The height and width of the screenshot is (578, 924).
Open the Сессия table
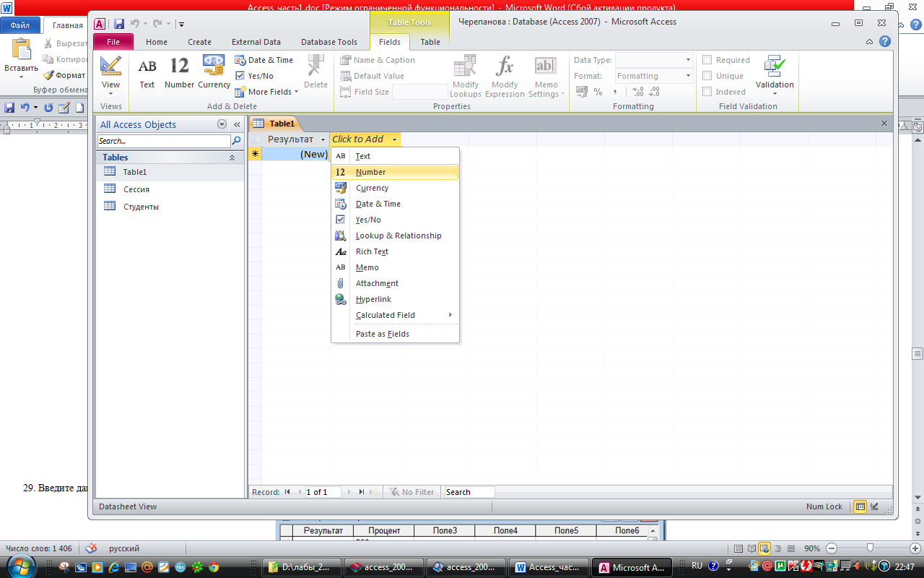point(170,189)
